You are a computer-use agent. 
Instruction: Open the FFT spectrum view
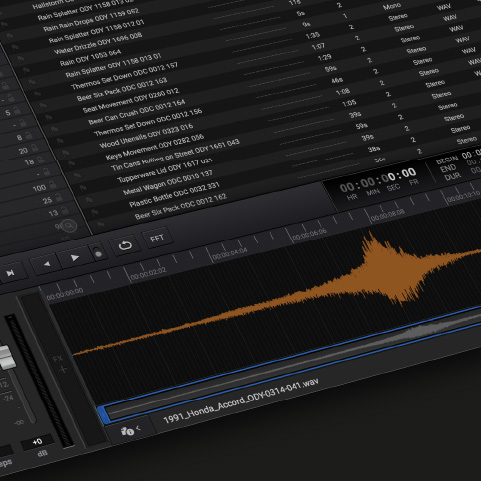[x=157, y=238]
